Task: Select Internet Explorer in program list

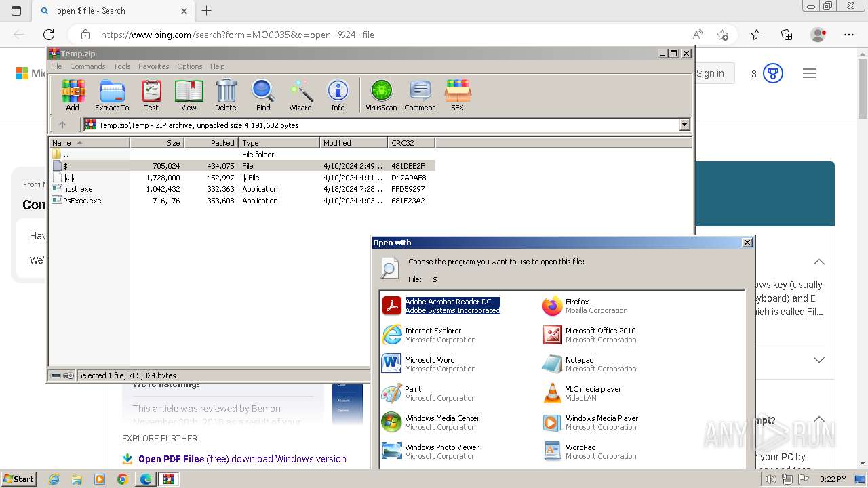Action: point(429,335)
